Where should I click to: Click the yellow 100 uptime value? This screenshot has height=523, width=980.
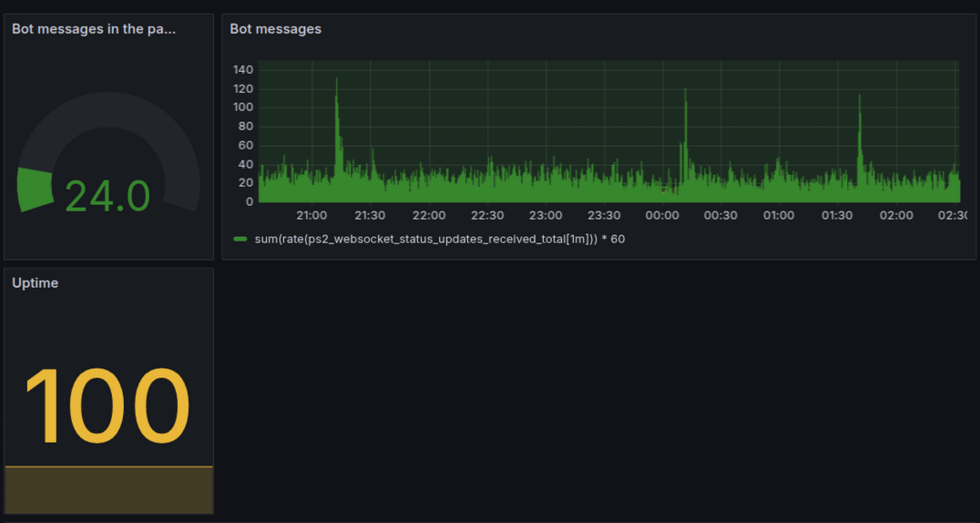point(107,405)
